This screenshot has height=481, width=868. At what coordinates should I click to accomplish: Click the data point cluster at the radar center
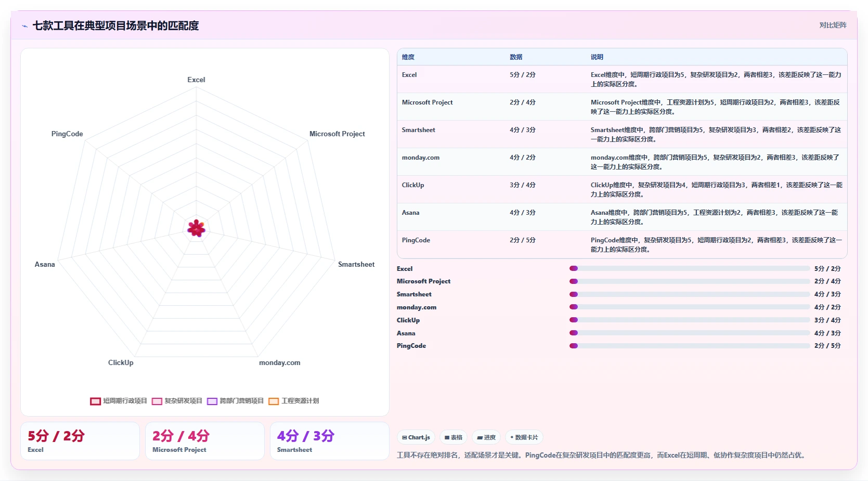(196, 228)
